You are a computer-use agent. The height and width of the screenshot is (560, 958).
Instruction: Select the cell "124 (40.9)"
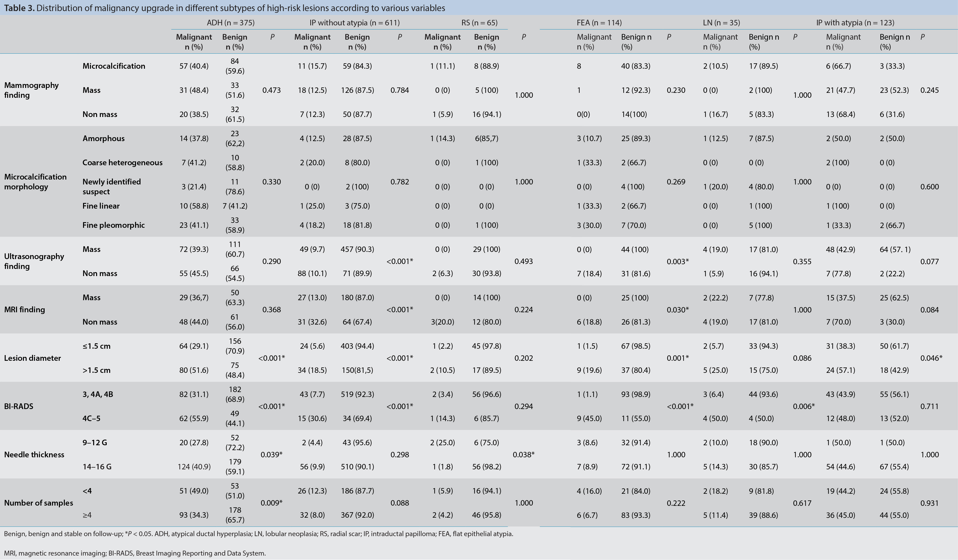pos(194,466)
